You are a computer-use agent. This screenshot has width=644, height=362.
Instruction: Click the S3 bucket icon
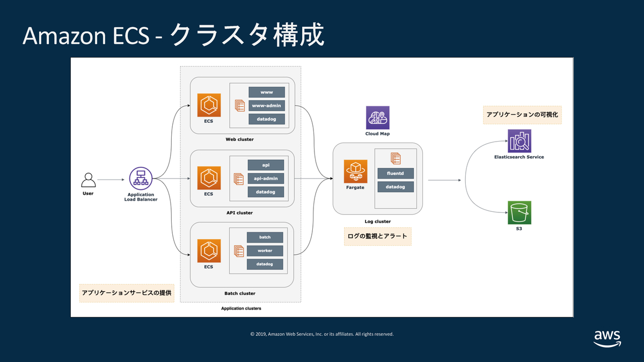coord(519,213)
